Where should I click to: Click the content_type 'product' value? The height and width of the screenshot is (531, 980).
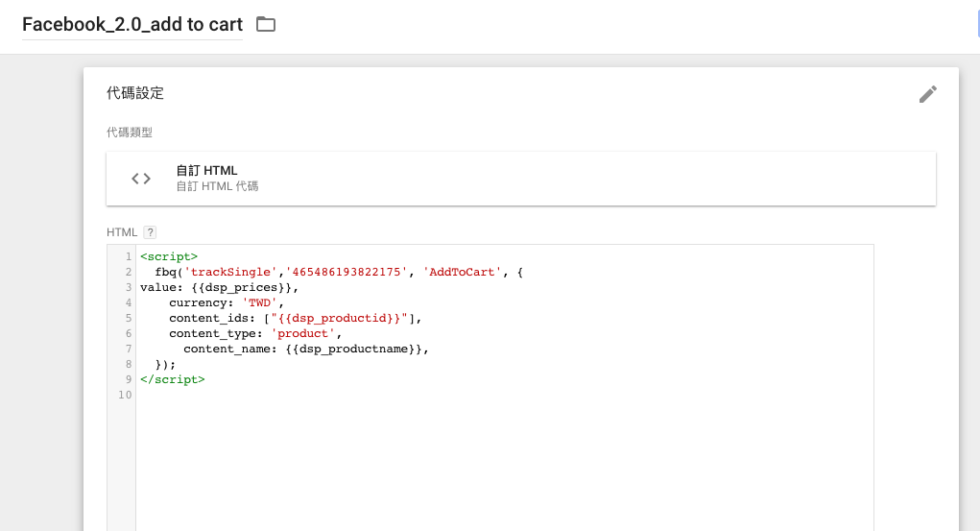pos(302,333)
